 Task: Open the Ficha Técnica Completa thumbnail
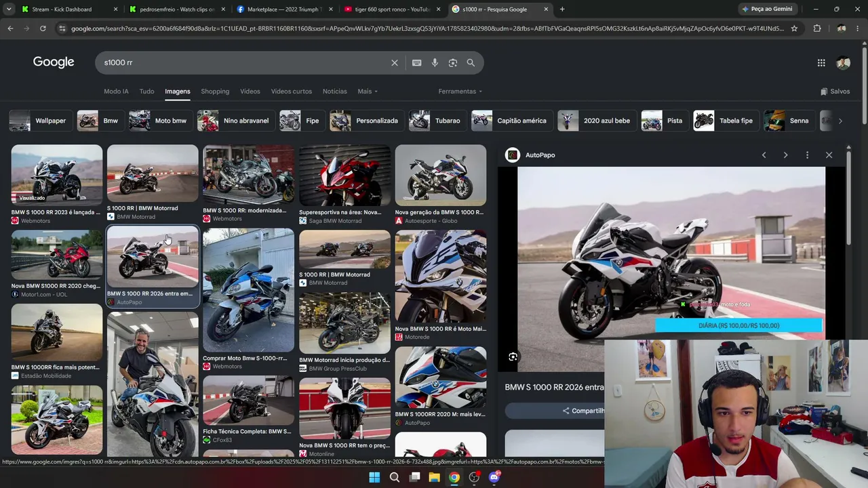(248, 401)
